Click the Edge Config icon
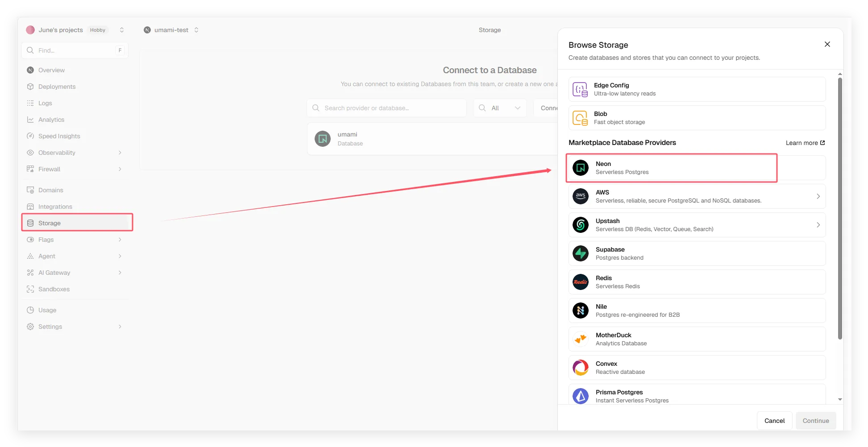 click(580, 89)
